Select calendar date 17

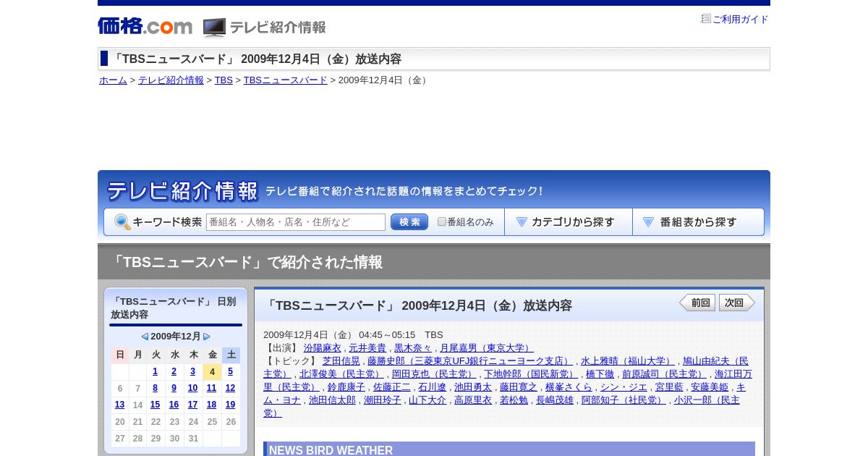point(192,405)
